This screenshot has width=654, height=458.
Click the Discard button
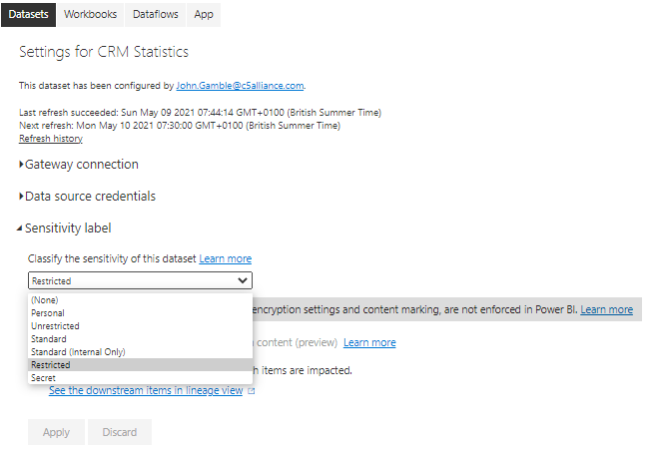pos(120,432)
